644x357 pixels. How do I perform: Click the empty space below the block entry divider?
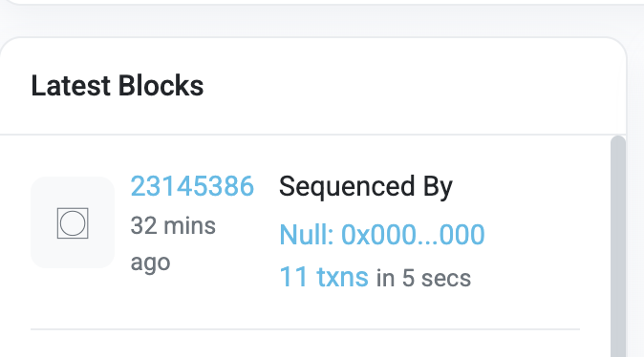305,345
